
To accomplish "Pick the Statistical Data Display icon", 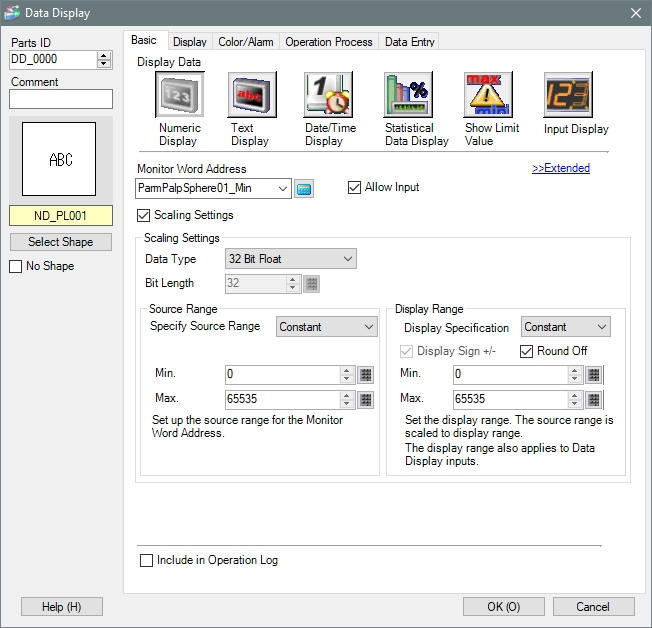I will coord(407,97).
